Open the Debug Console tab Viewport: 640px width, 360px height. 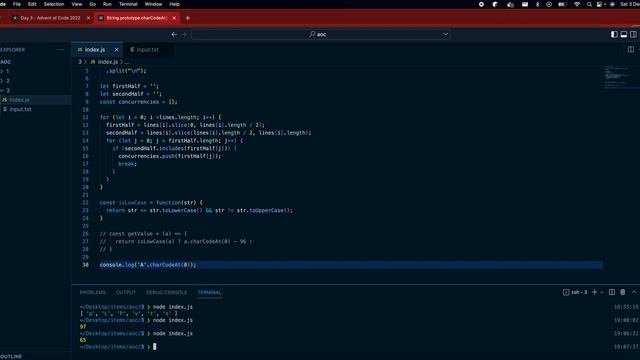tap(166, 293)
